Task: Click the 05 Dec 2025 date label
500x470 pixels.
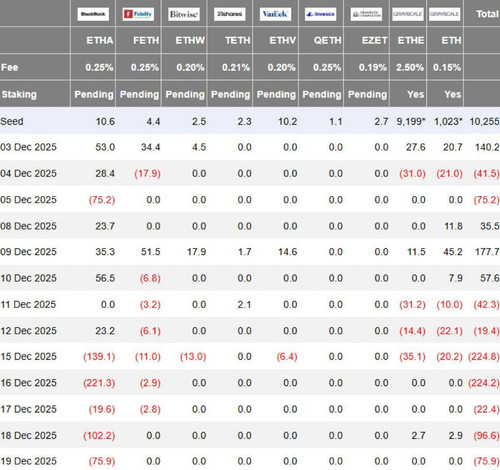Action: click(x=28, y=200)
